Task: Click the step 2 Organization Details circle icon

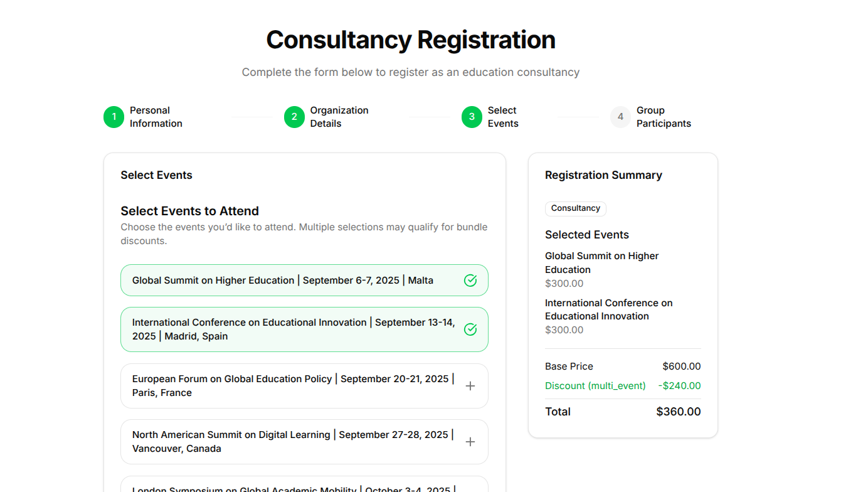Action: (x=294, y=117)
